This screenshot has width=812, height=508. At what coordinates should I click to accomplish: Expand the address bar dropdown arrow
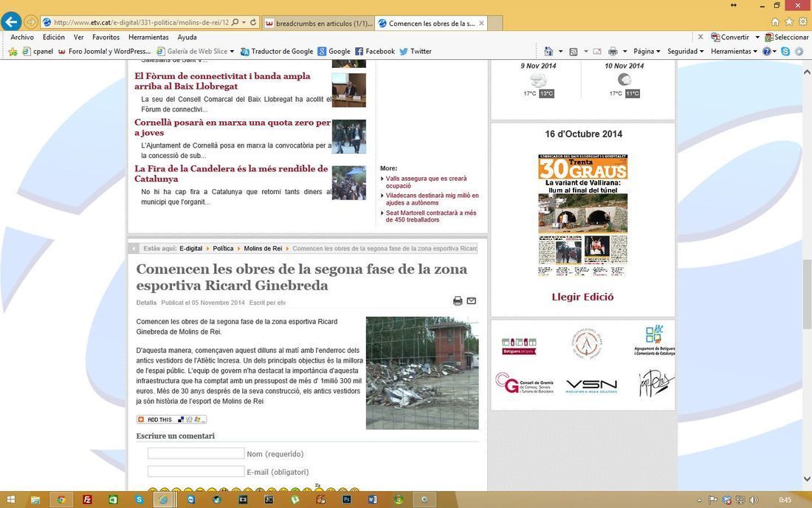pyautogui.click(x=244, y=23)
